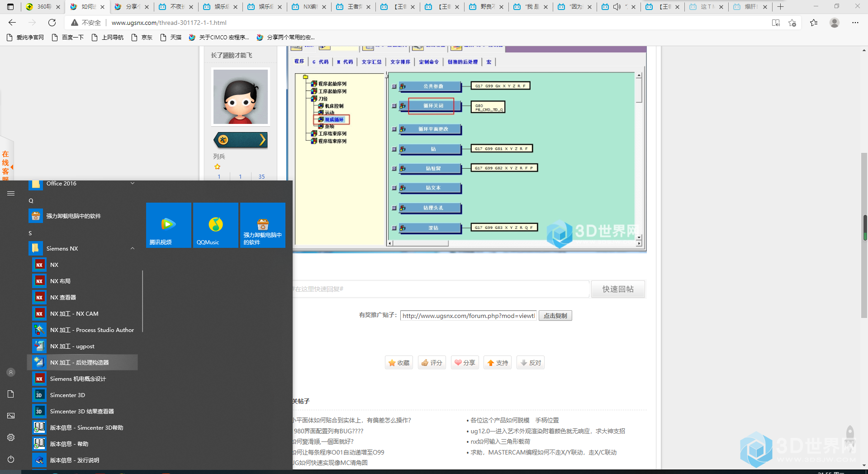Open 强力卸载电脑中的软件 tile
The width and height of the screenshot is (868, 474).
pyautogui.click(x=263, y=225)
